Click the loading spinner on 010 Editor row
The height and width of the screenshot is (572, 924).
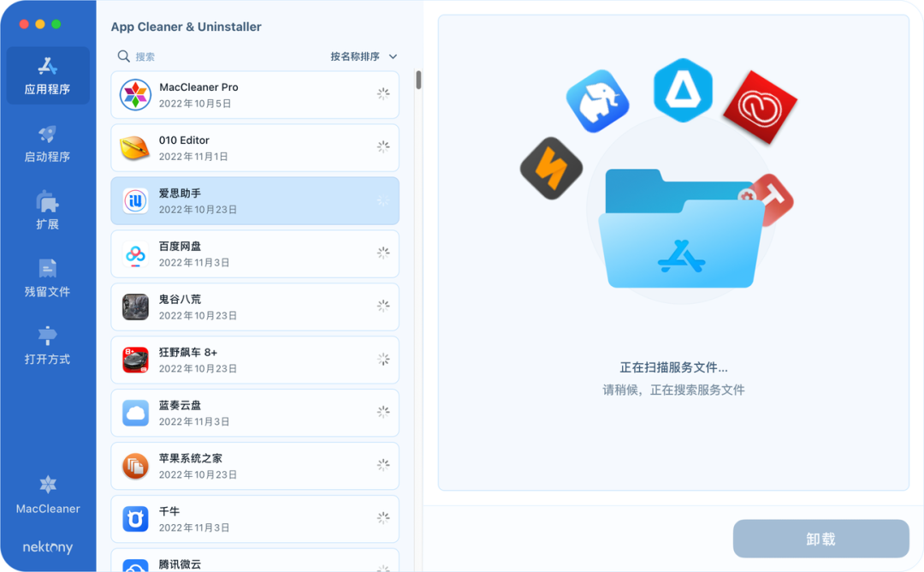[383, 146]
